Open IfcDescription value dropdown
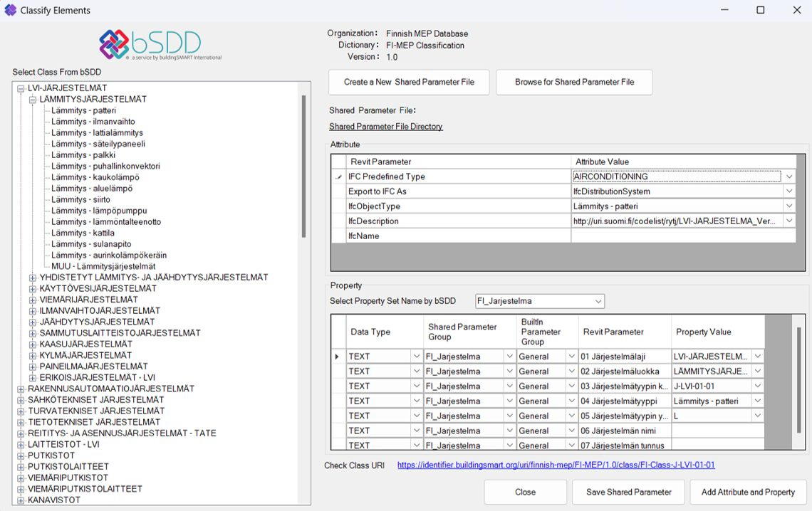The width and height of the screenshot is (812, 511). [788, 221]
